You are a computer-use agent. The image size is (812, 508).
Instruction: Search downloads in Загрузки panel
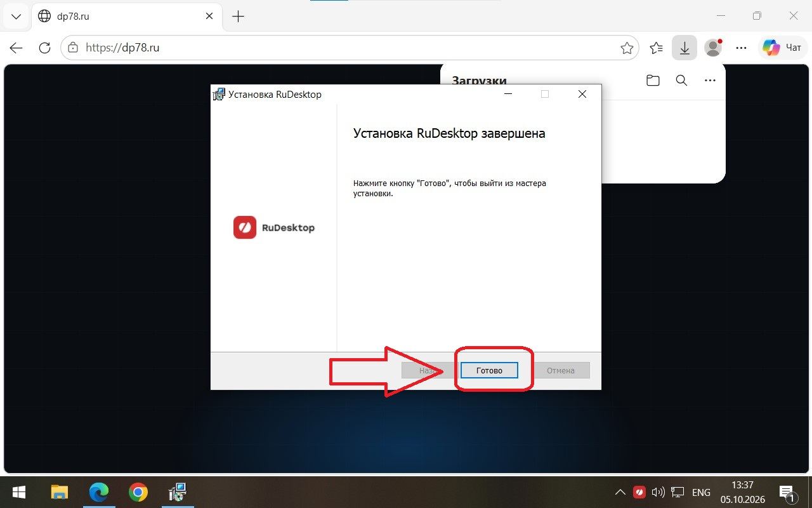tap(681, 81)
